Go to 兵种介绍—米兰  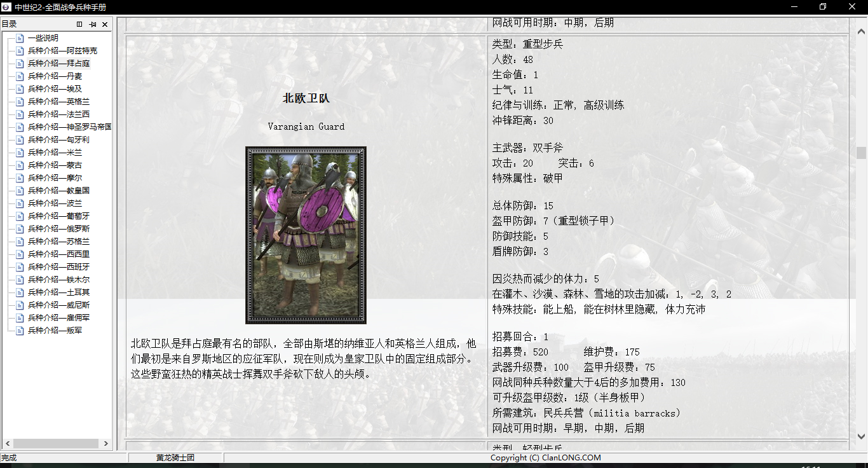55,153
